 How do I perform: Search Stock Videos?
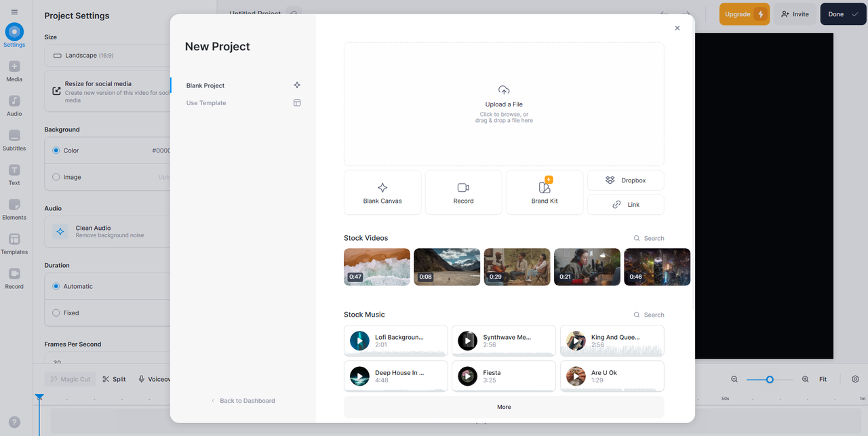coord(649,238)
